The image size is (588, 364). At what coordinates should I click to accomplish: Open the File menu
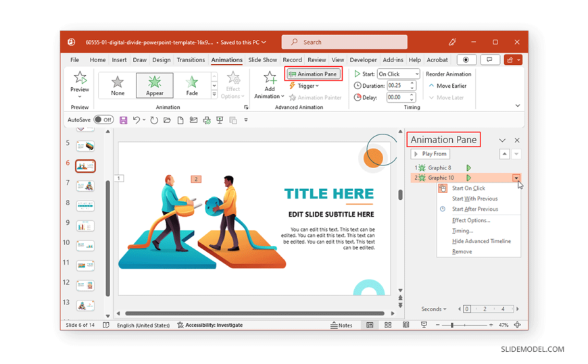coord(74,60)
